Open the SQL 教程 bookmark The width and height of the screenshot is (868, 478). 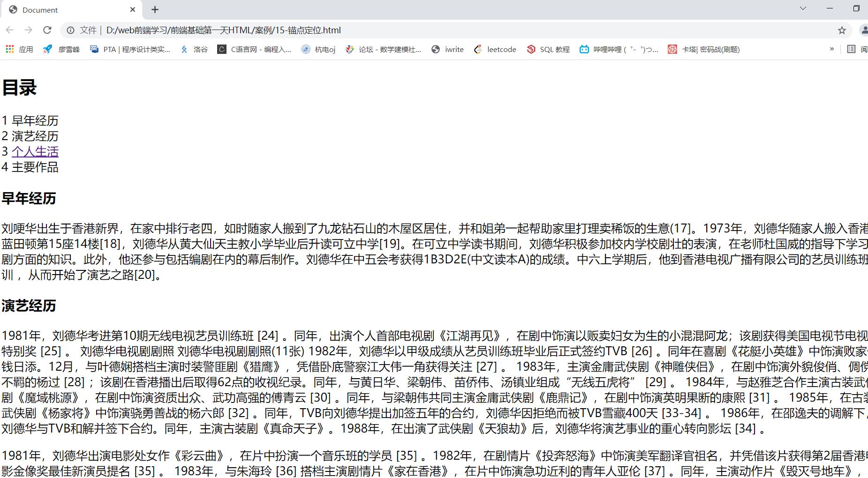[x=547, y=49]
